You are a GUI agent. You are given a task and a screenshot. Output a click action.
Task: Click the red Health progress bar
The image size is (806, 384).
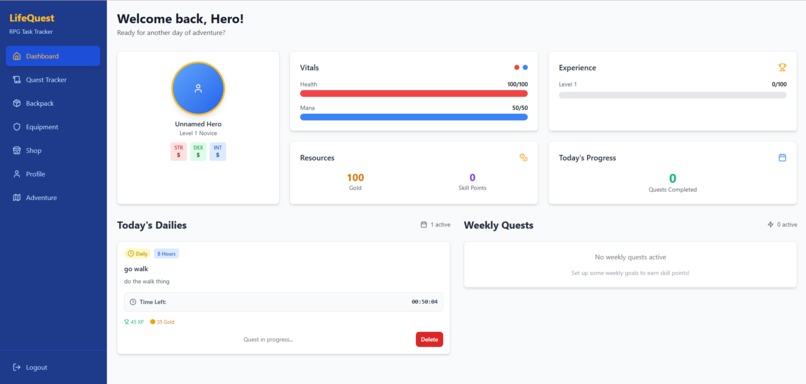(x=414, y=94)
